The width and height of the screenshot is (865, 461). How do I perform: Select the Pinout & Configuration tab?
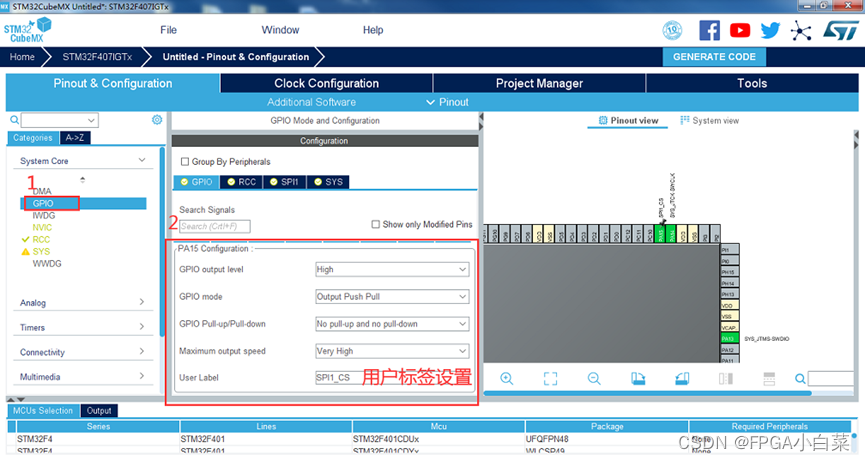[x=113, y=83]
